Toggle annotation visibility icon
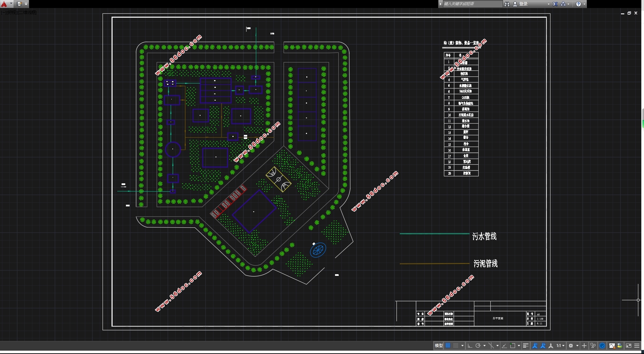Image resolution: width=644 pixels, height=354 pixels. 535,346
